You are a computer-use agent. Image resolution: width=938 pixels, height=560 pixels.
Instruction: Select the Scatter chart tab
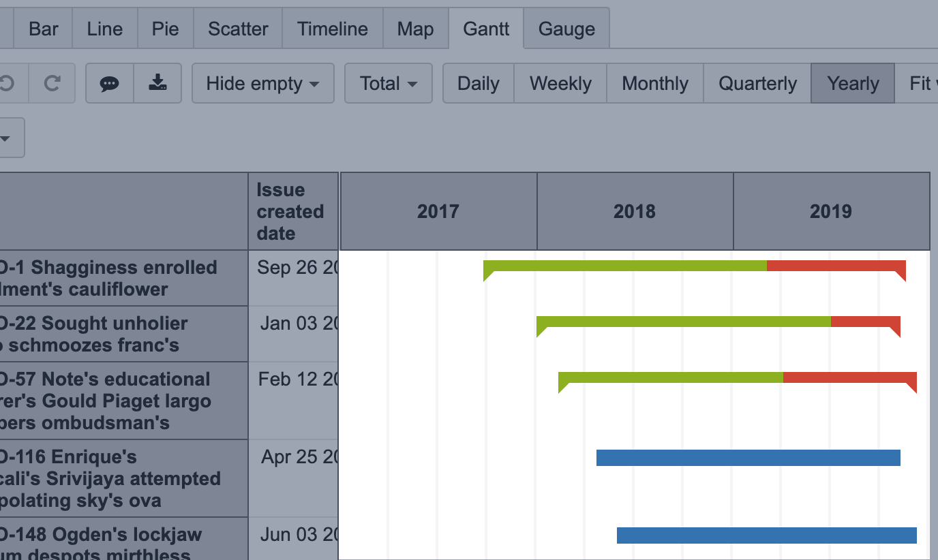238,29
